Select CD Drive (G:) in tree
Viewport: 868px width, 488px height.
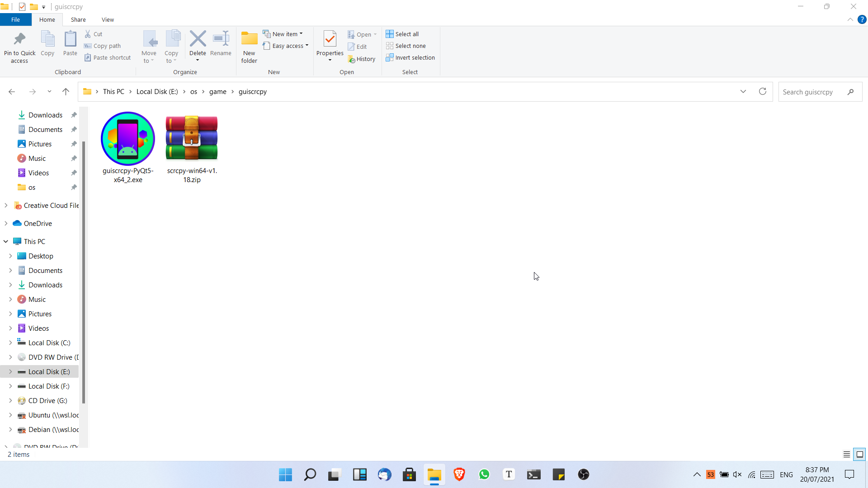click(x=47, y=401)
